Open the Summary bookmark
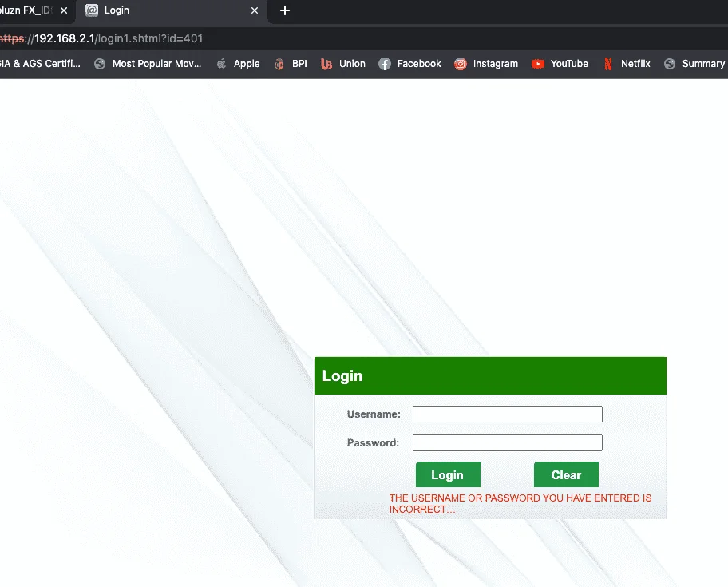728x587 pixels. click(694, 64)
